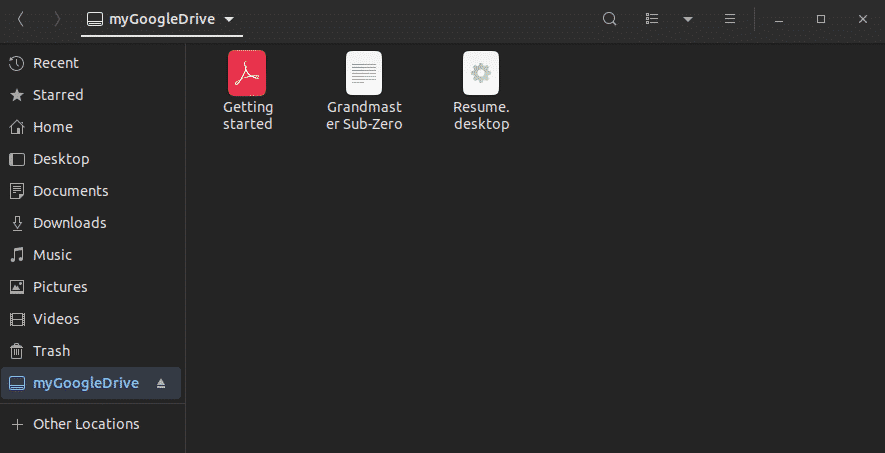This screenshot has height=453, width=885.
Task: Click the "Getting started" file name
Action: tap(248, 115)
